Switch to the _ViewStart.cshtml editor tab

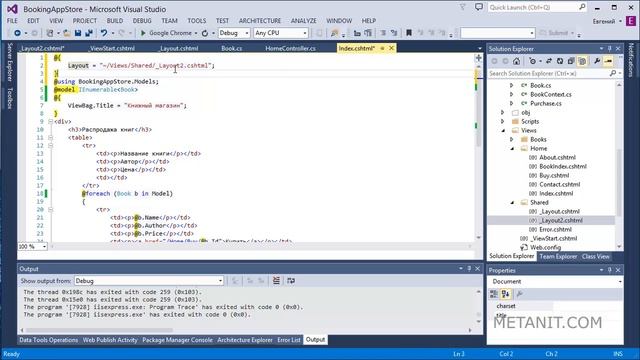(x=111, y=48)
